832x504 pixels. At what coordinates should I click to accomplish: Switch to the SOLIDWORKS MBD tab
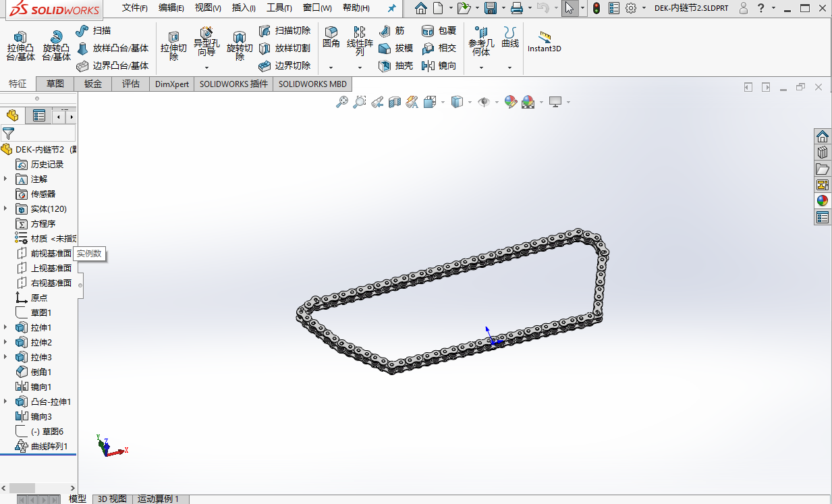(312, 84)
